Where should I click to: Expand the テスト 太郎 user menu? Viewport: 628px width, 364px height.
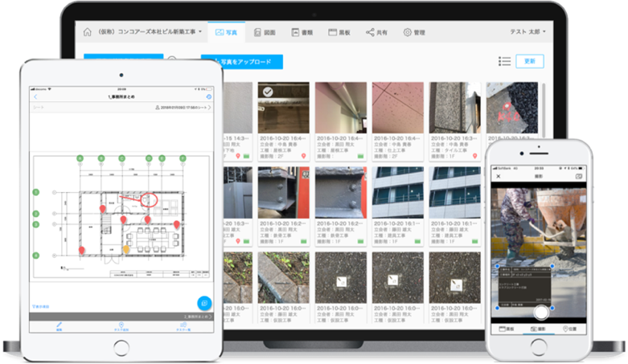[x=527, y=31]
